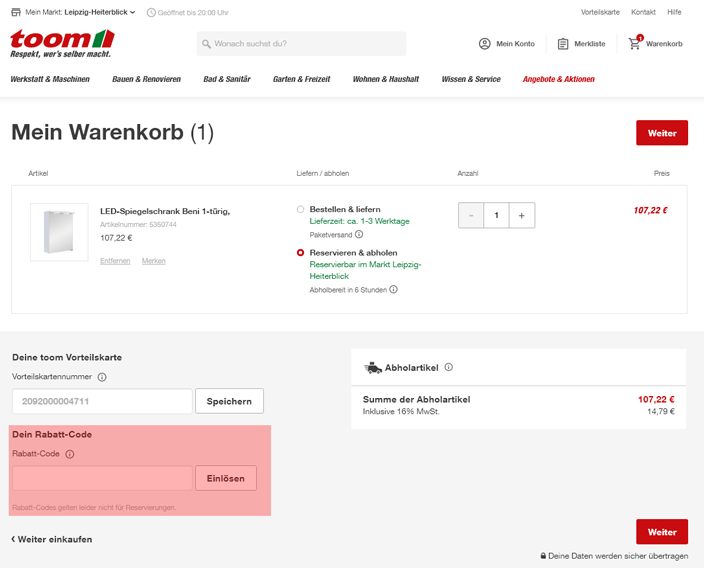Show info icon beside Rabatt-Code
The image size is (704, 568).
pos(70,454)
